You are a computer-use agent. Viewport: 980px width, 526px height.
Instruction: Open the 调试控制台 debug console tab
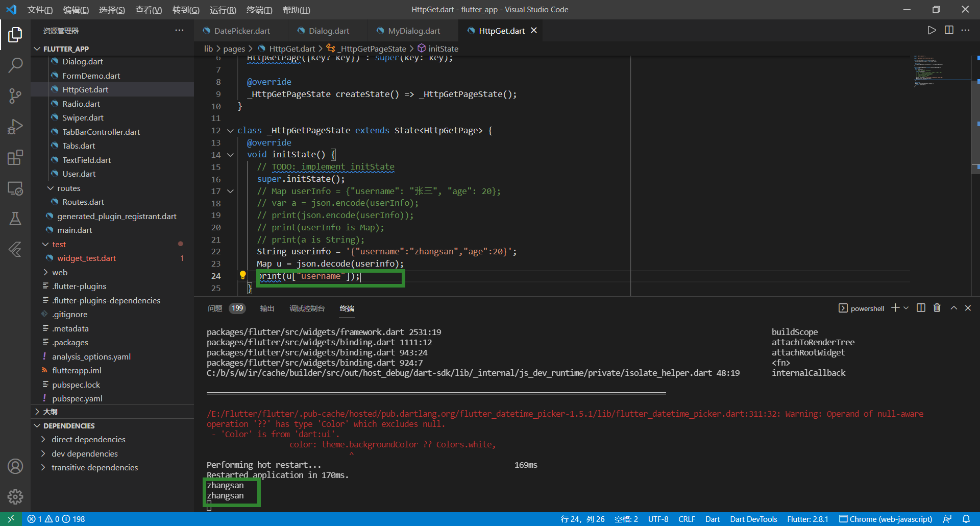307,308
